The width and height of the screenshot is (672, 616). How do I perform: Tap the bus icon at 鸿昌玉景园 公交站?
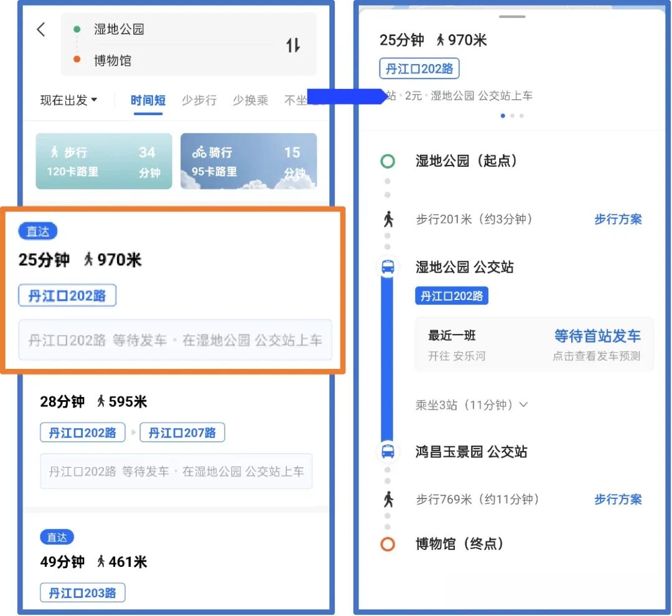click(388, 451)
